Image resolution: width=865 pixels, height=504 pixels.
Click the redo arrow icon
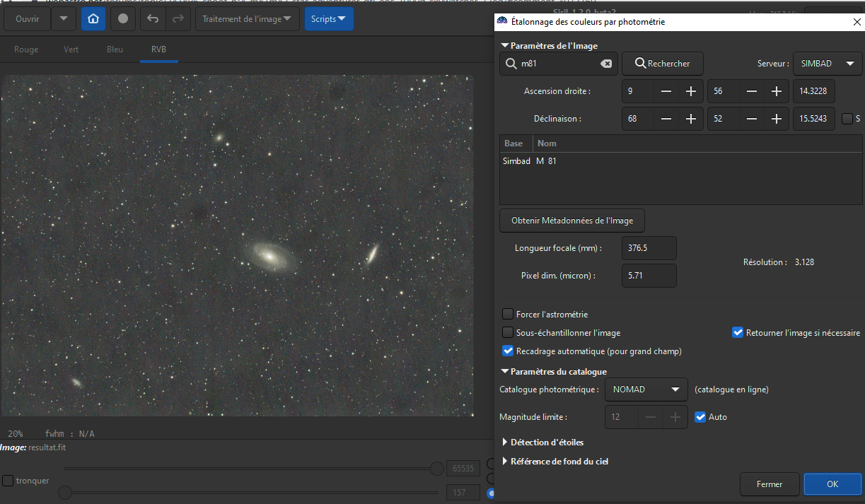178,19
